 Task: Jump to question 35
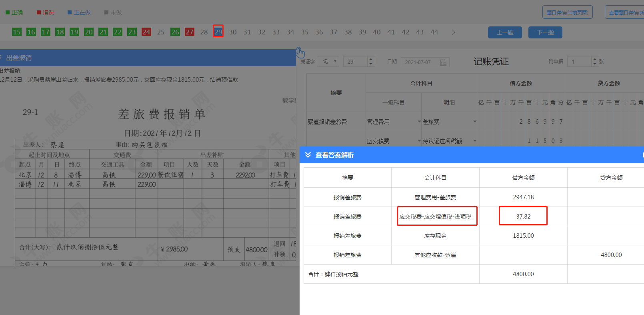pyautogui.click(x=305, y=32)
